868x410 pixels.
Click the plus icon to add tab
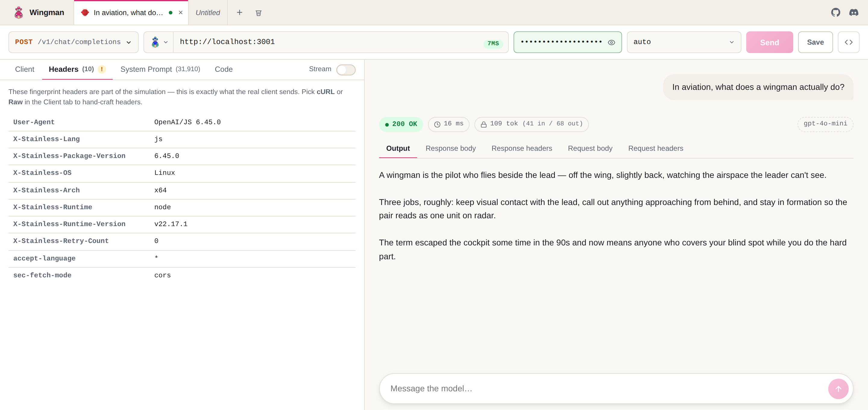click(240, 12)
